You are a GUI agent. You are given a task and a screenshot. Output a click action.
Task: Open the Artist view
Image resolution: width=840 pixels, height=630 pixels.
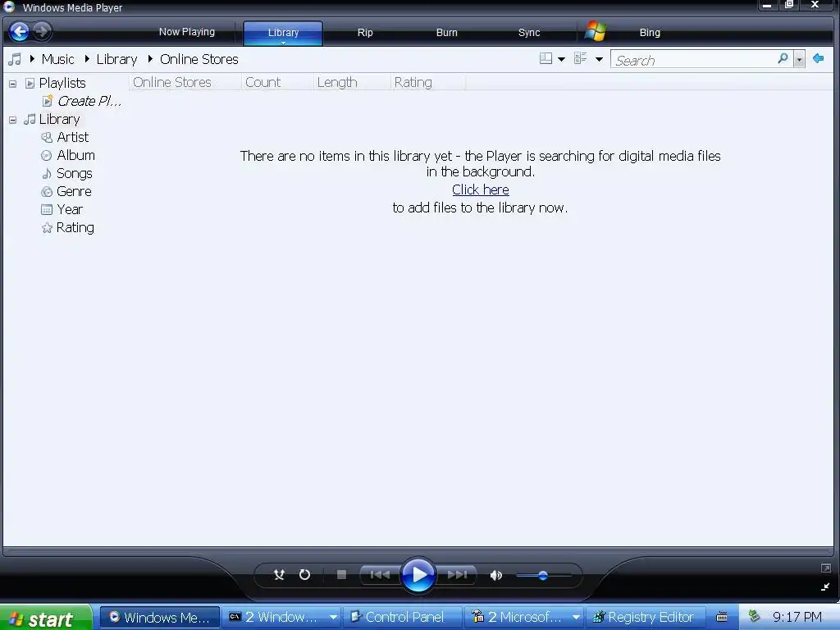[72, 137]
